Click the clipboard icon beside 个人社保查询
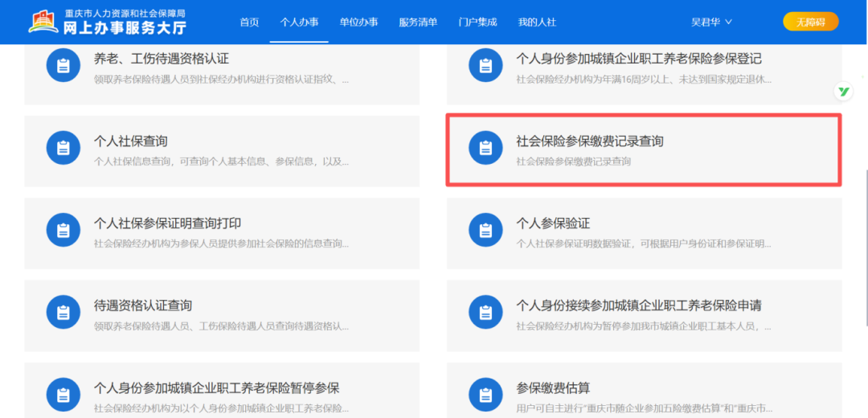The height and width of the screenshot is (418, 868). [x=63, y=149]
